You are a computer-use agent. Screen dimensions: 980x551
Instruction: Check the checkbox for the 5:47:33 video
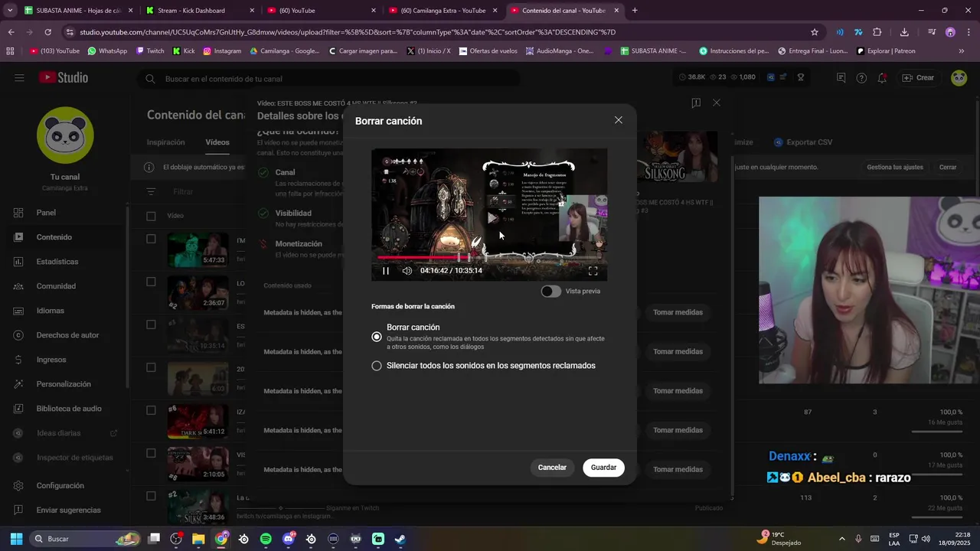point(151,239)
